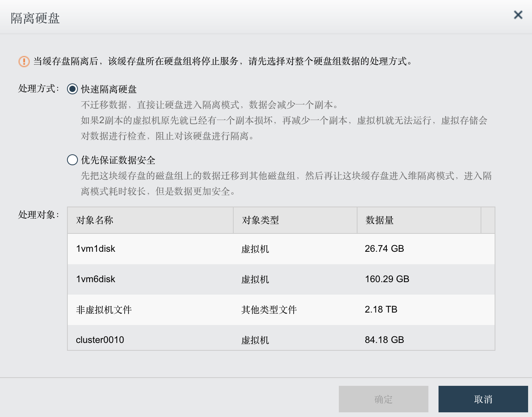The height and width of the screenshot is (417, 532).
Task: Select the 1vm1disk row name
Action: coord(96,249)
